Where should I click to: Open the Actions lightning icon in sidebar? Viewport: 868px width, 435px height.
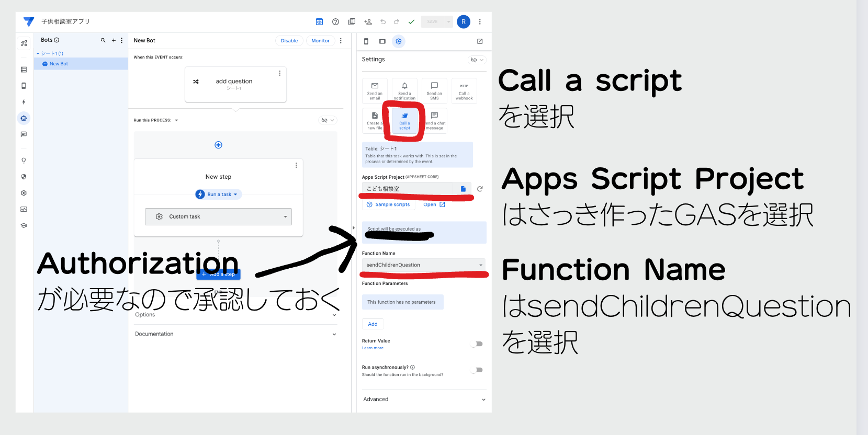(24, 102)
